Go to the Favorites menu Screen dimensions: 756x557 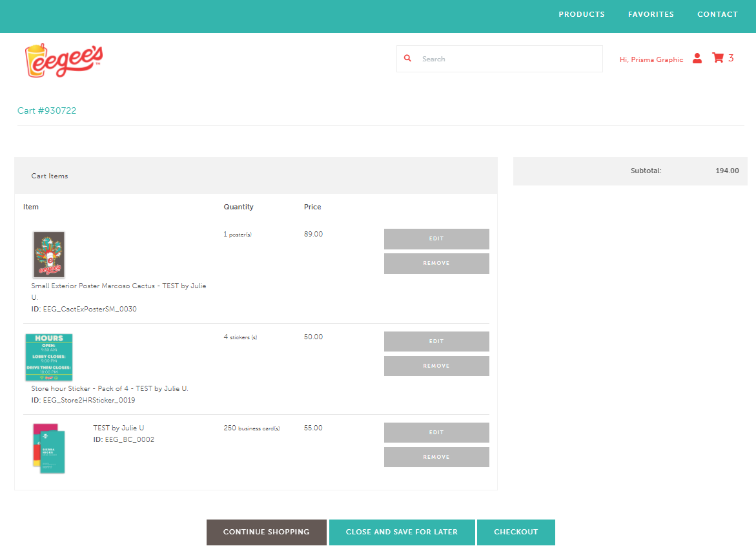[651, 14]
